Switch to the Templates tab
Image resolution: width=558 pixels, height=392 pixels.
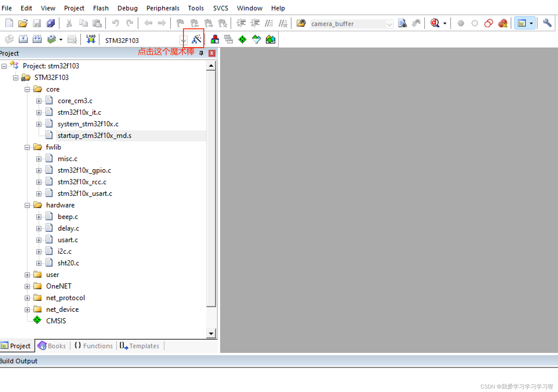click(140, 346)
